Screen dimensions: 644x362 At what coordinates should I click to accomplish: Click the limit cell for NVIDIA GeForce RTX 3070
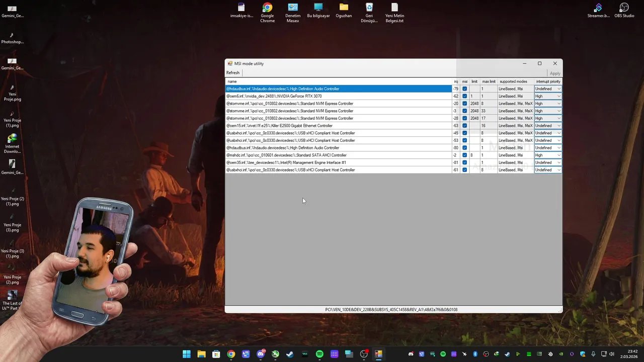(x=474, y=96)
